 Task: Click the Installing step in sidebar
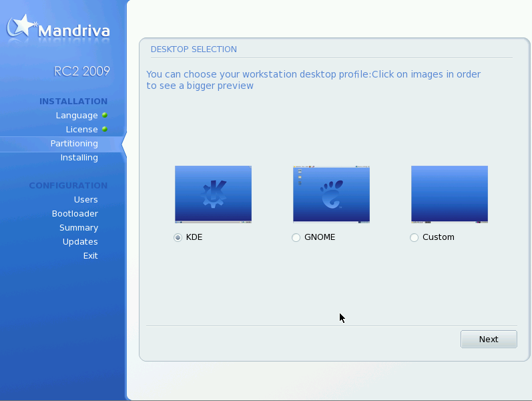(x=79, y=158)
